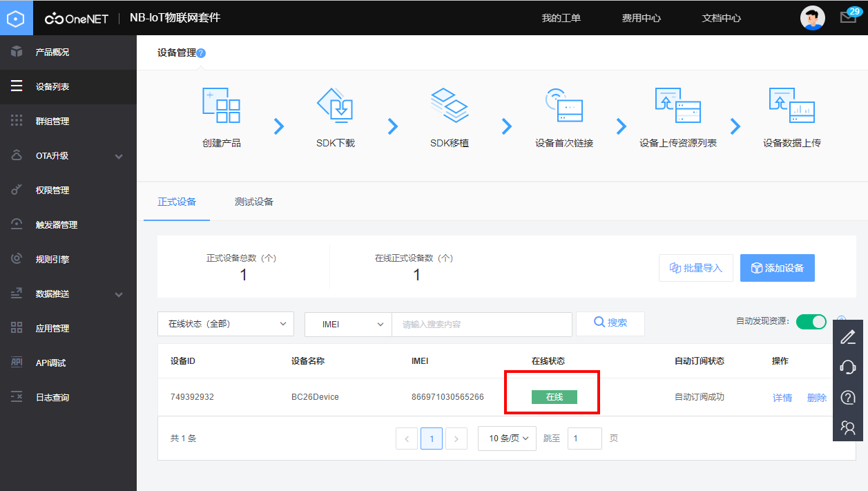
Task: Select the API调试 sidebar icon
Action: (x=15, y=363)
